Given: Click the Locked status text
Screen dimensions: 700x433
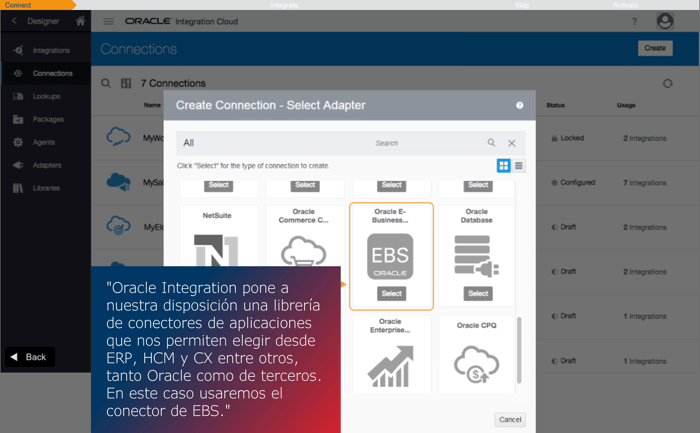Looking at the screenshot, I should coord(572,138).
